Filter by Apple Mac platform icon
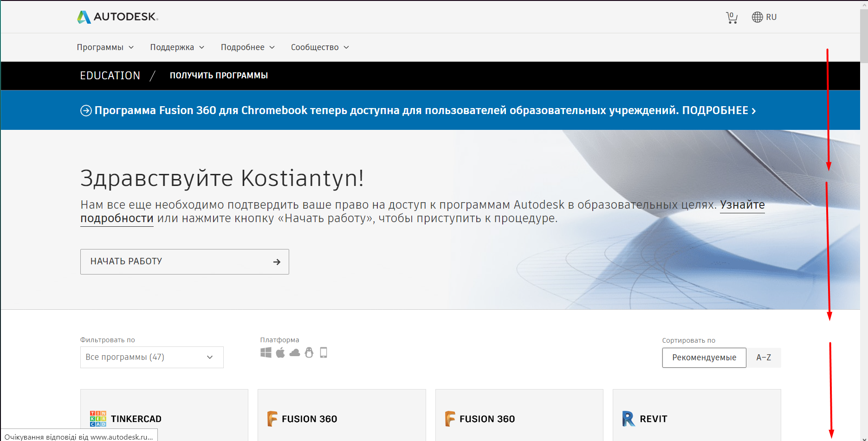Image resolution: width=868 pixels, height=441 pixels. pos(280,353)
